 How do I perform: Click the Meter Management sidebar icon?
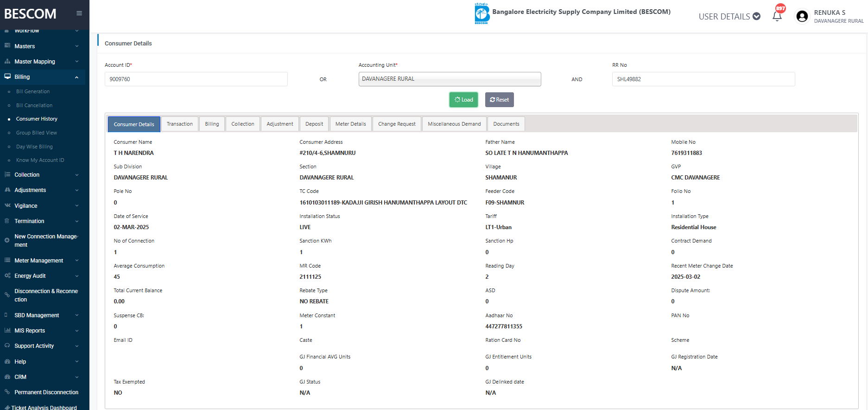7,260
